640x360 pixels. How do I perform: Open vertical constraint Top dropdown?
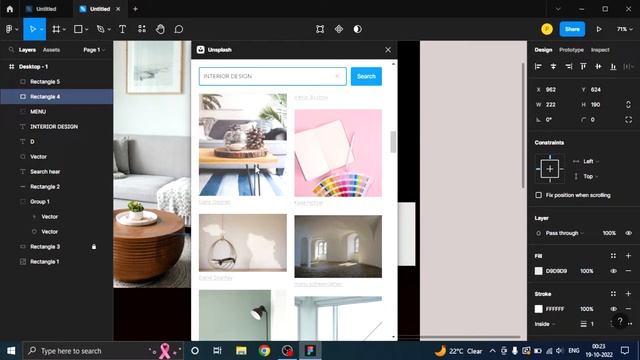click(591, 176)
